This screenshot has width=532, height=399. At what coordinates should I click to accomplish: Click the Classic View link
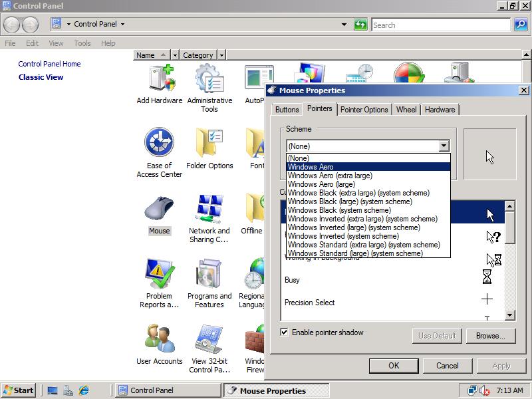41,77
